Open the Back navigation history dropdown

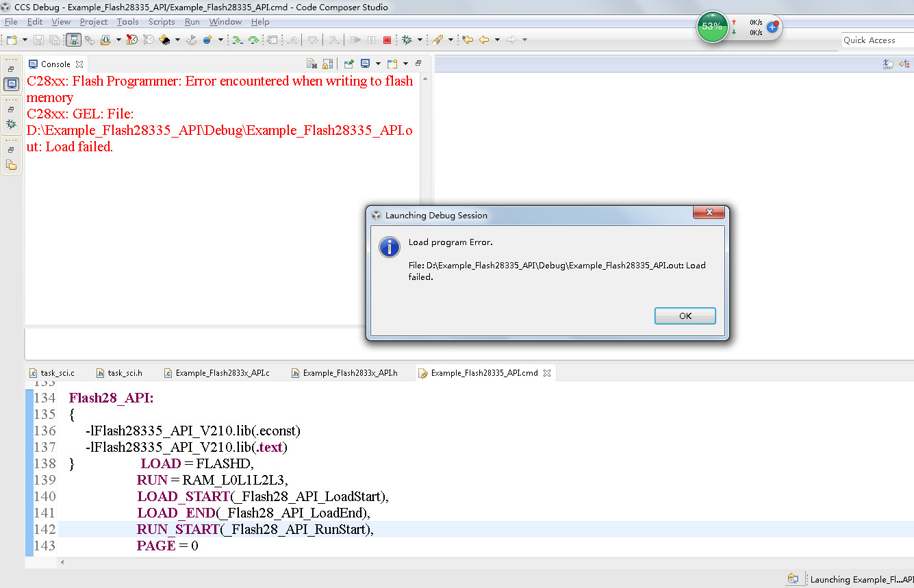[x=497, y=40]
